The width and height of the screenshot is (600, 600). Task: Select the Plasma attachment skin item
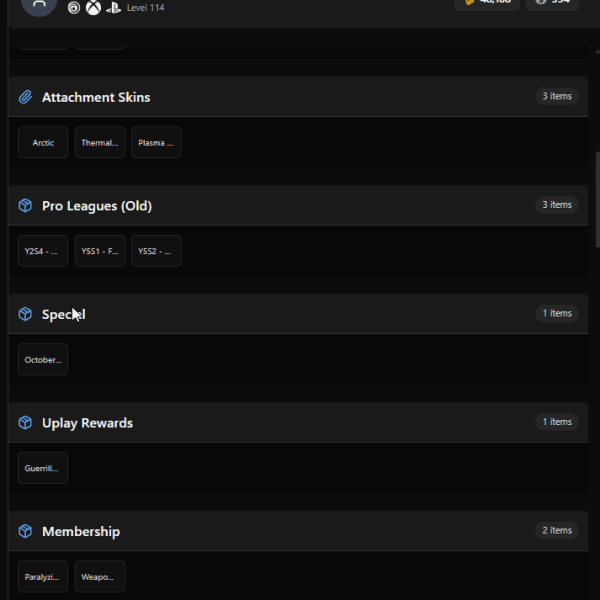(x=156, y=142)
